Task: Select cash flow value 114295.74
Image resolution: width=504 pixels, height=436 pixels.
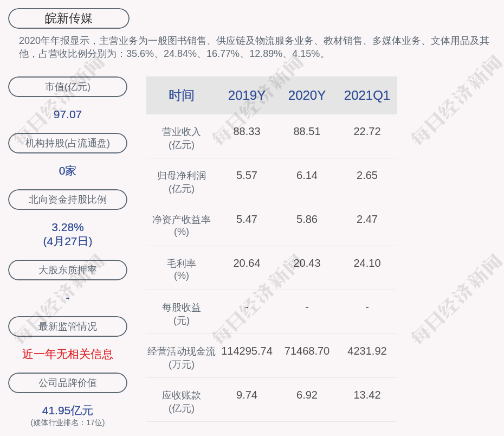Action: [247, 351]
